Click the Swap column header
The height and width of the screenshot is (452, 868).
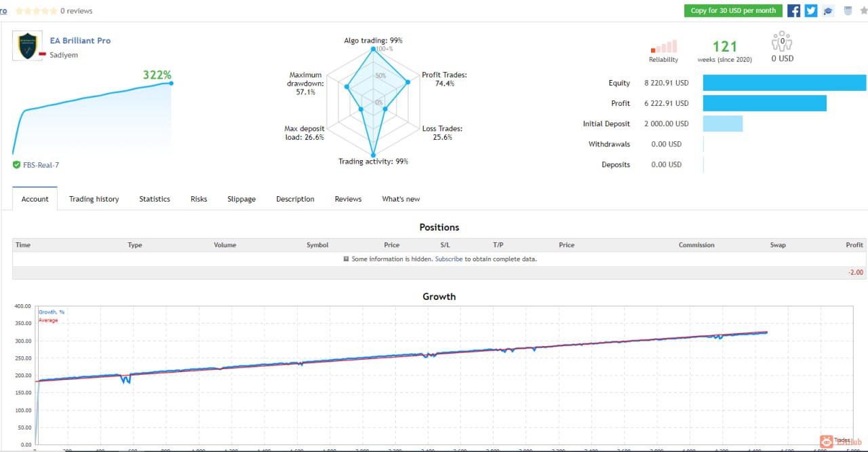pyautogui.click(x=778, y=245)
